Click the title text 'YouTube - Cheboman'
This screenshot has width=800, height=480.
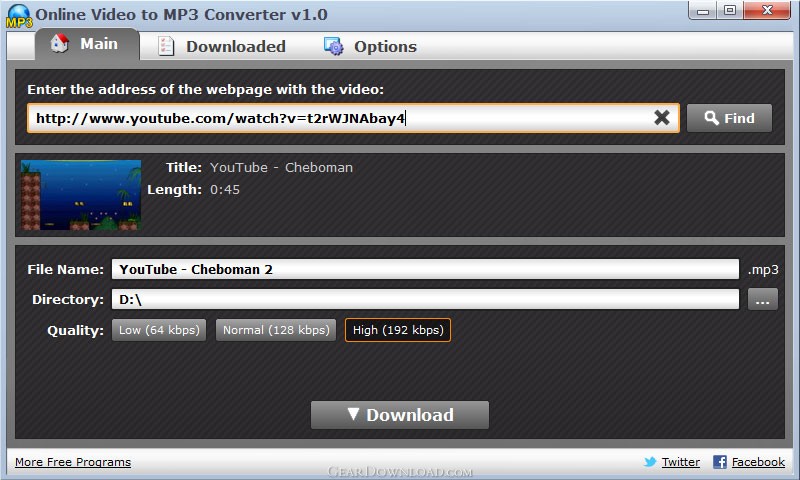tap(281, 167)
